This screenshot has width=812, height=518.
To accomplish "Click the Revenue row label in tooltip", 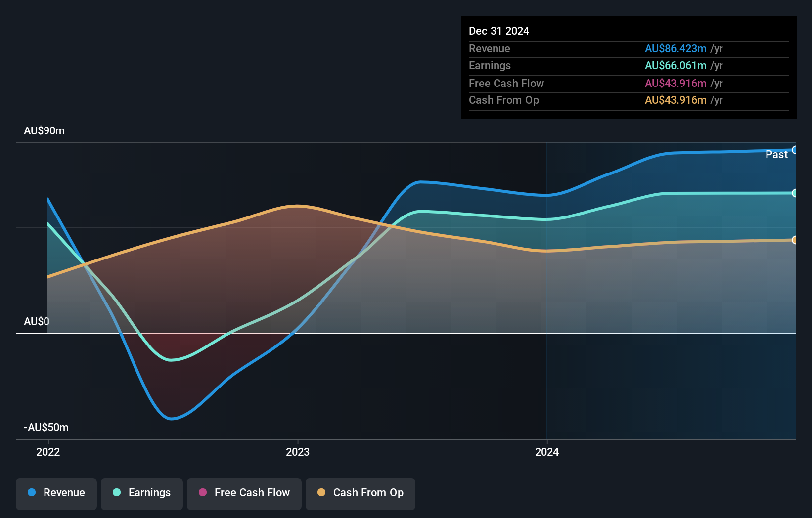I will pos(489,48).
